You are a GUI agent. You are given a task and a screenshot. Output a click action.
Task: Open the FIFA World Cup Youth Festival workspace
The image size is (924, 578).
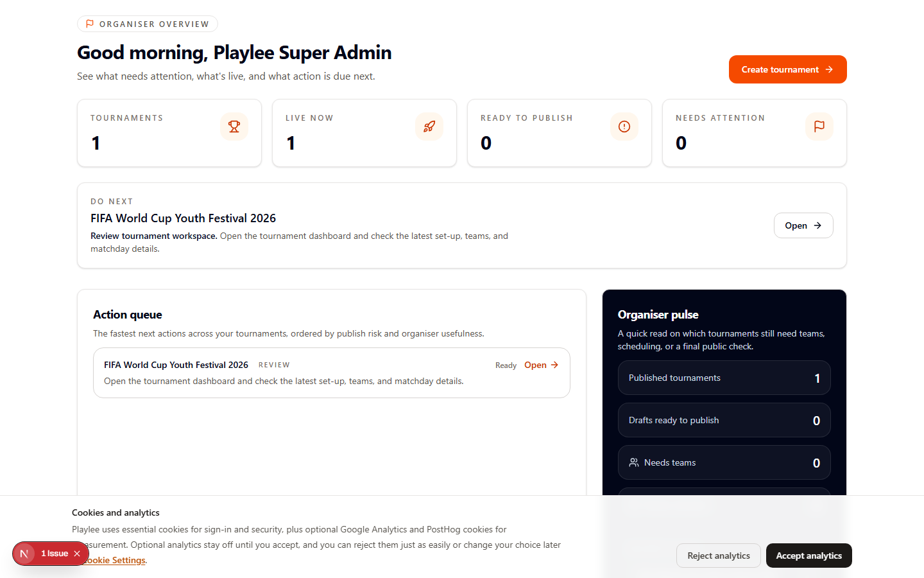pos(803,225)
